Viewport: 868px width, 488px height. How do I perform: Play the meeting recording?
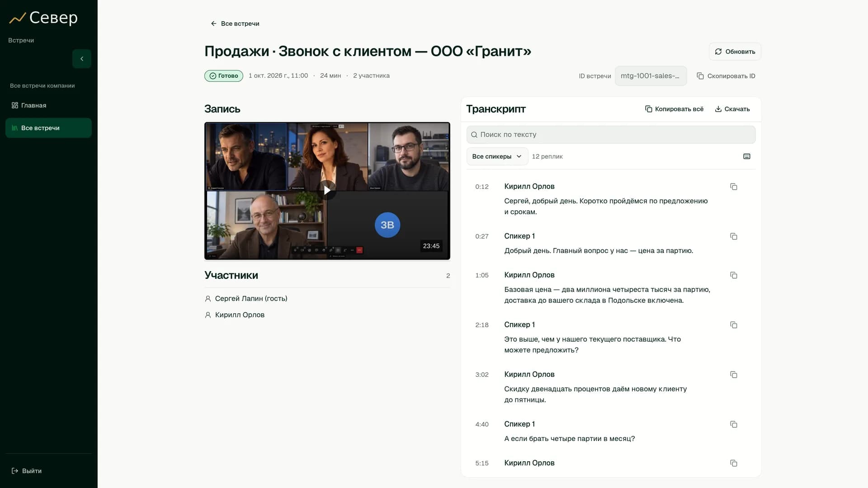tap(327, 190)
